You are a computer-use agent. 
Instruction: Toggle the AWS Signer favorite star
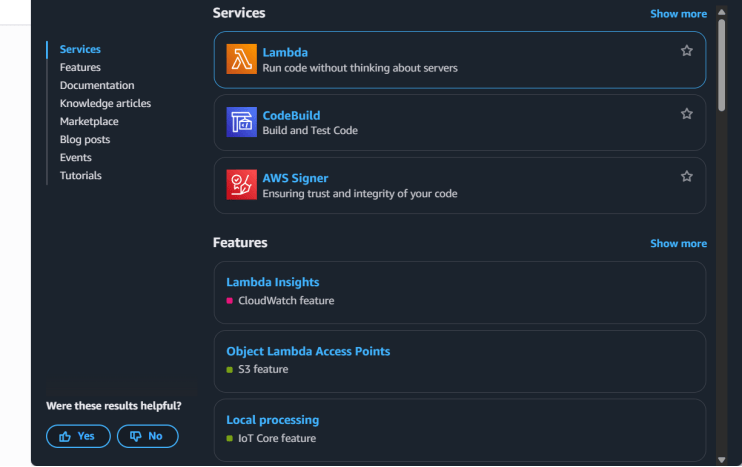(686, 176)
